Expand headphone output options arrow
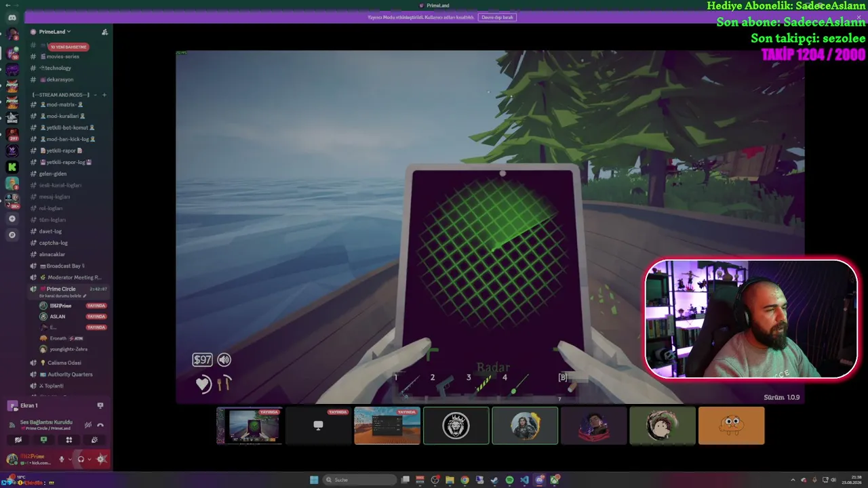The height and width of the screenshot is (488, 868). [89, 459]
